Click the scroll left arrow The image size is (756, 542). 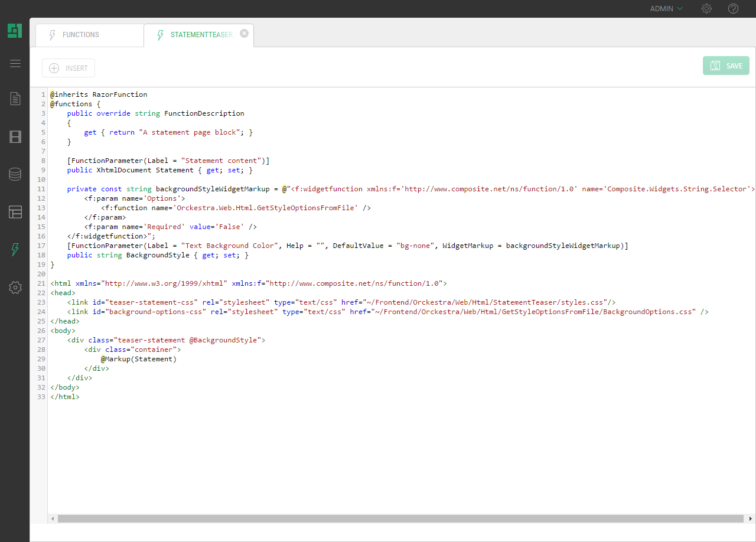(x=53, y=518)
